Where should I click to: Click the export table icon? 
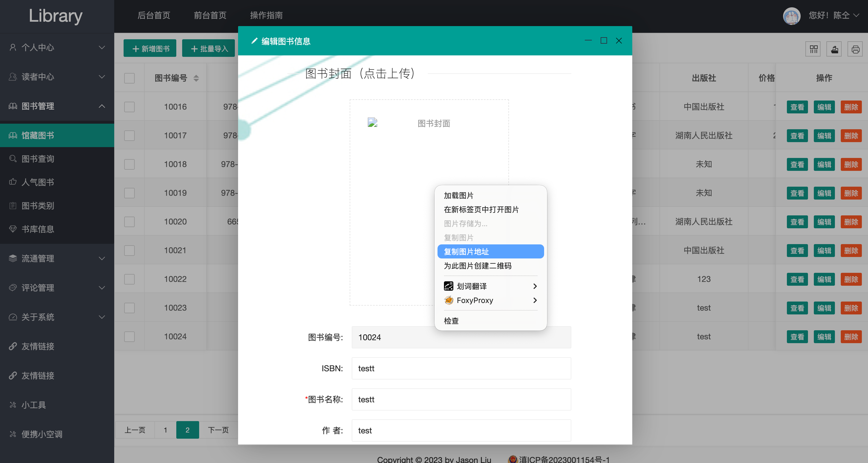[834, 49]
